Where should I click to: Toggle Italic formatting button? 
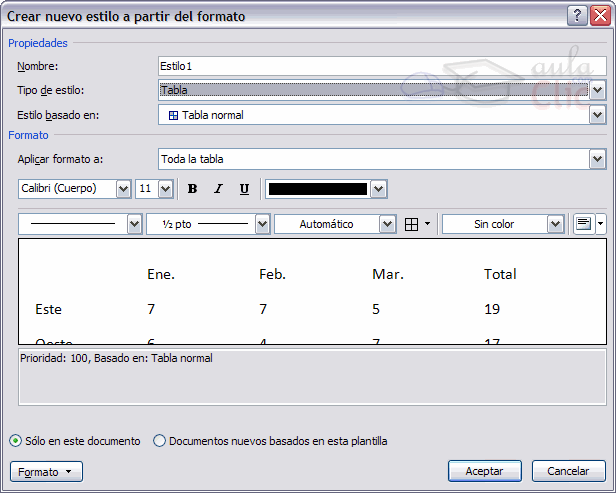[x=218, y=189]
